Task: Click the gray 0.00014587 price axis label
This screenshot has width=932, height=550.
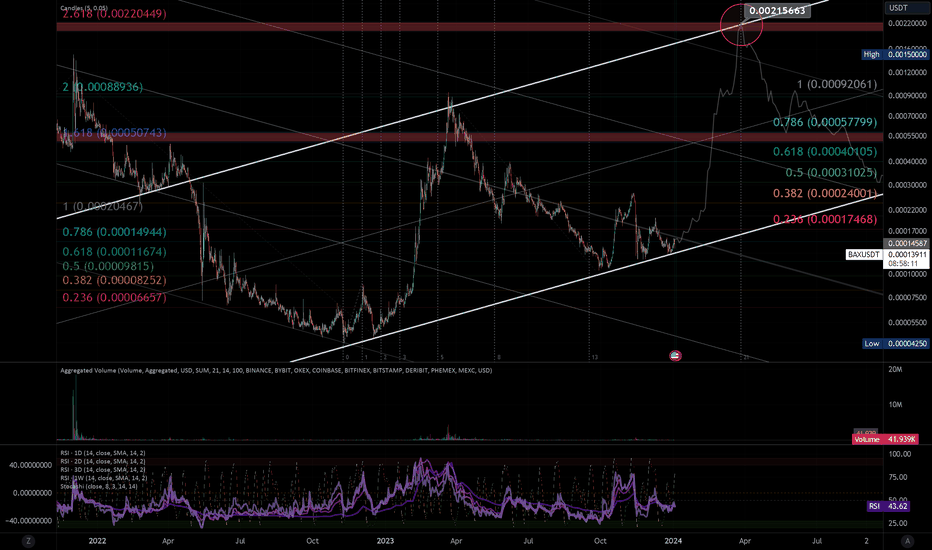Action: (906, 243)
